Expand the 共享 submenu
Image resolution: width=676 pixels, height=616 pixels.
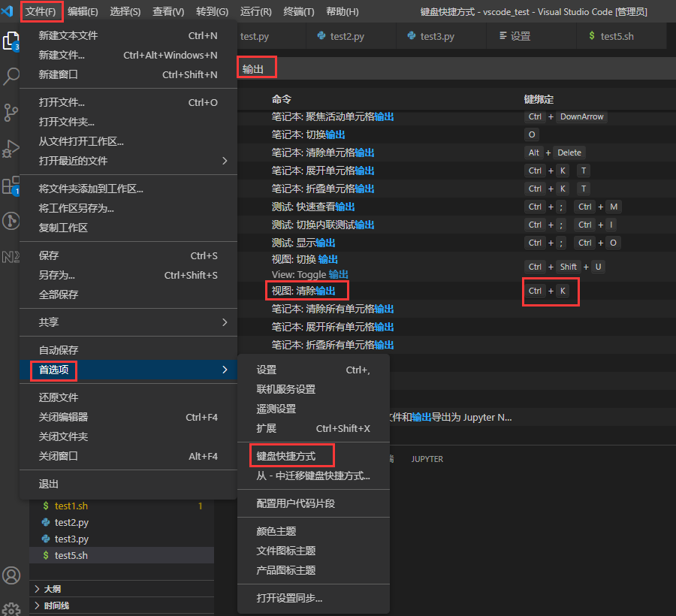[x=128, y=322]
